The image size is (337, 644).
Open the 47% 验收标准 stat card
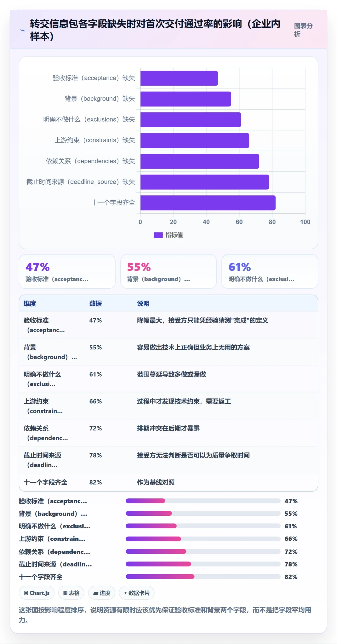(67, 271)
